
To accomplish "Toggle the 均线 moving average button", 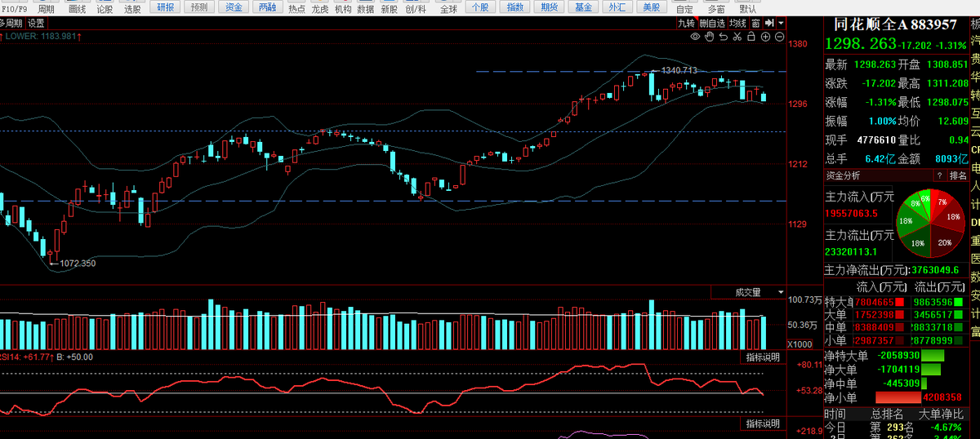I will [x=738, y=24].
